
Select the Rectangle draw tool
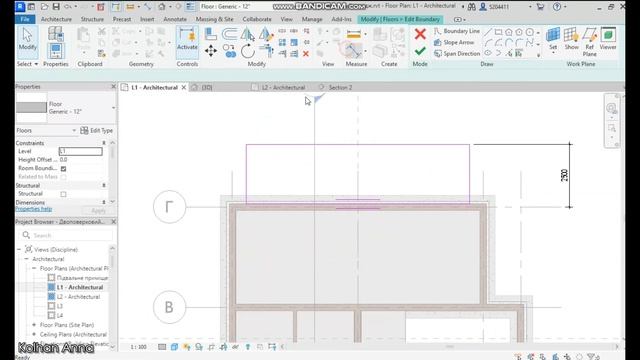click(498, 32)
